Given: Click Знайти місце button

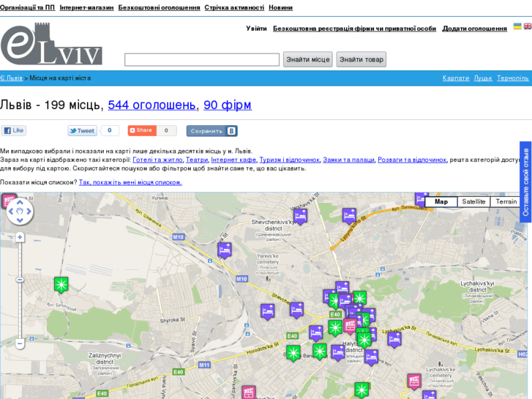Looking at the screenshot, I should [308, 59].
